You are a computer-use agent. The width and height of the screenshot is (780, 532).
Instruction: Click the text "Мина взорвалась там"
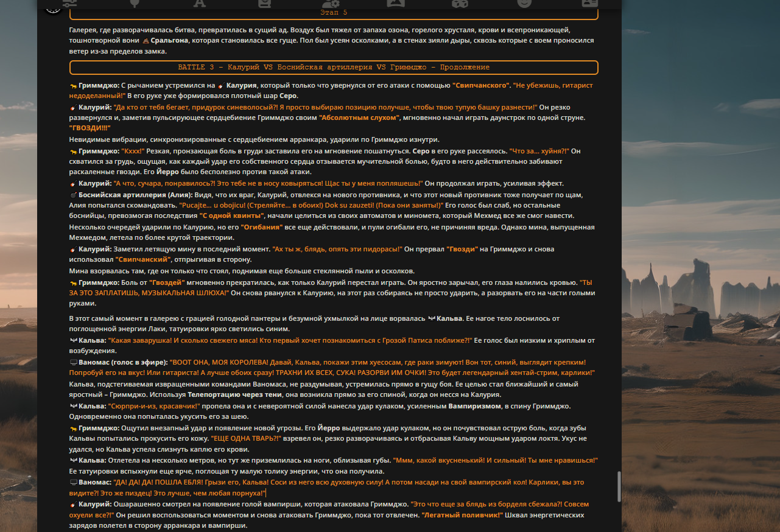[109, 271]
